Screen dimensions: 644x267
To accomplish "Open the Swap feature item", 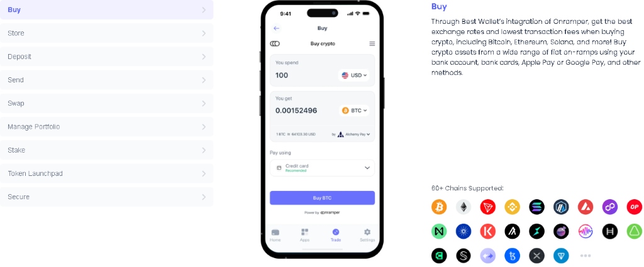I will click(x=106, y=104).
